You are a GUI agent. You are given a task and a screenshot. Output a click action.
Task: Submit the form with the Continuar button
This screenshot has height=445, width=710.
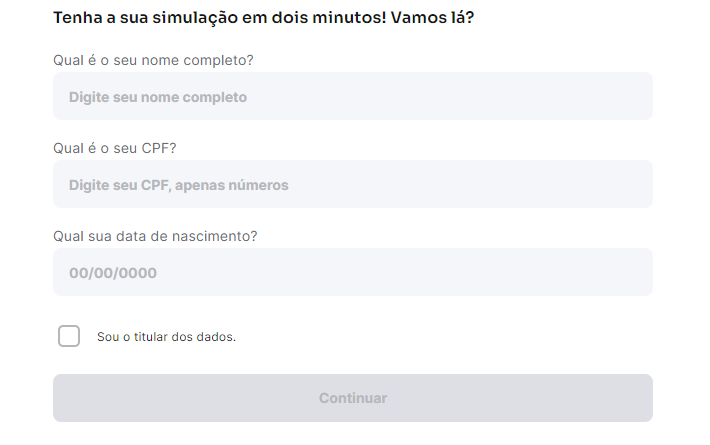pos(352,398)
